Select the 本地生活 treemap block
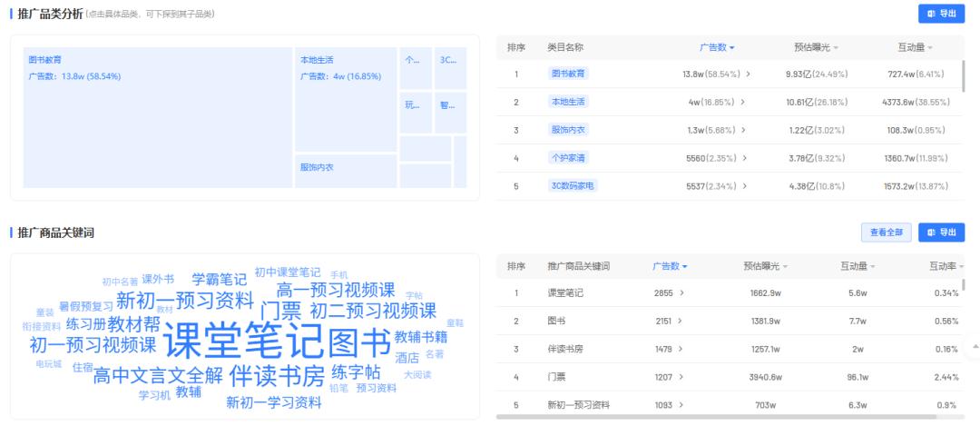Viewport: 980px width, 426px height. click(x=346, y=100)
